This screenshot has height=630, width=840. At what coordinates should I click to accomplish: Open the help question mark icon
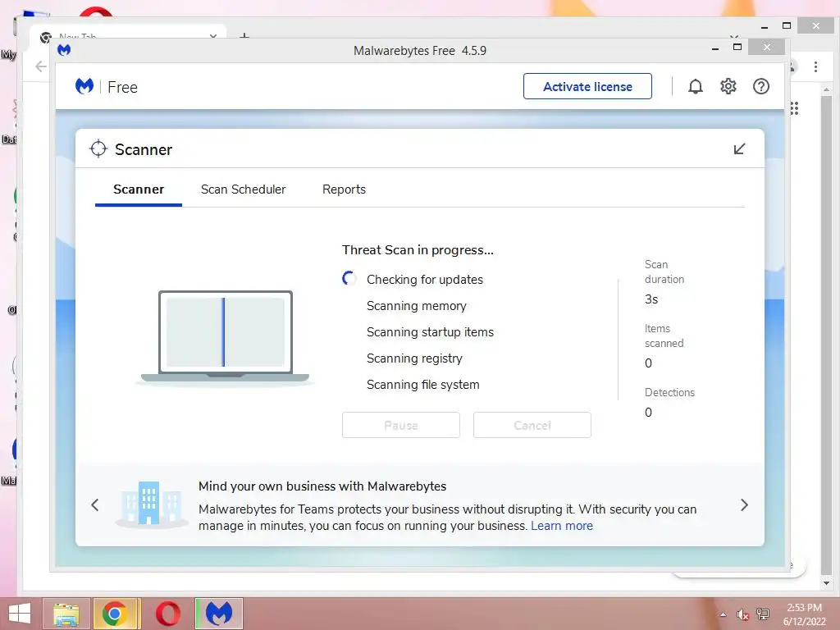(760, 86)
